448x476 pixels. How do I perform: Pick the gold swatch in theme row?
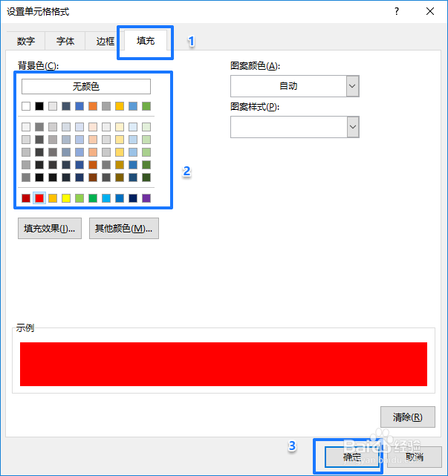[x=120, y=106]
